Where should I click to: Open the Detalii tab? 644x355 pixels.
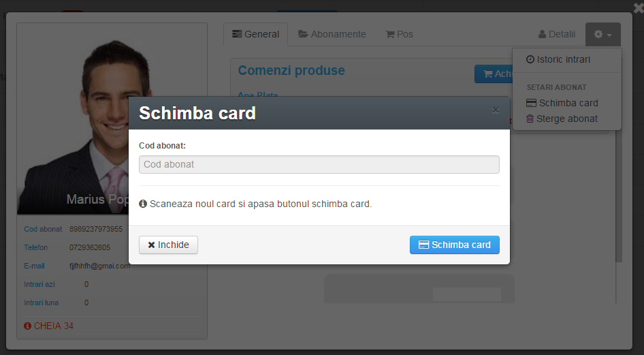[557, 34]
